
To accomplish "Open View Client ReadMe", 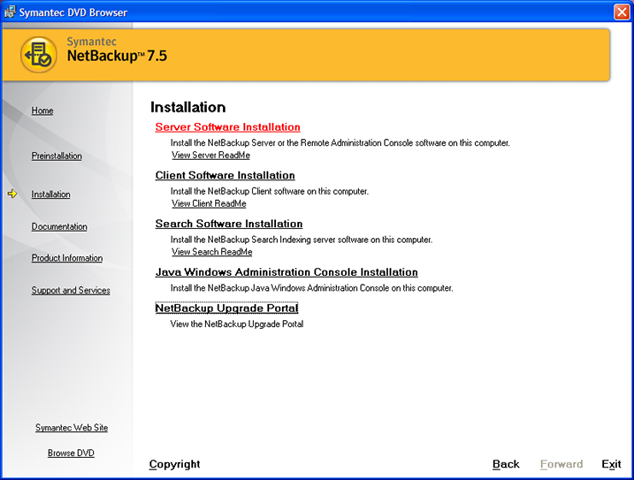I will [209, 203].
